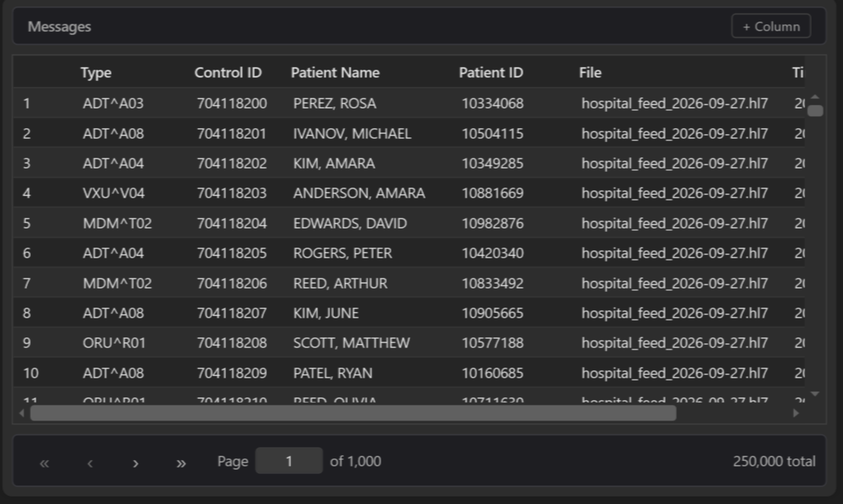
Task: Jump to the last page of messages
Action: pos(180,463)
